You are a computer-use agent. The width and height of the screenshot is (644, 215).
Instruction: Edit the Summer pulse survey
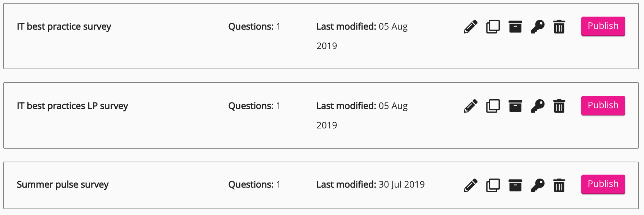(x=471, y=185)
